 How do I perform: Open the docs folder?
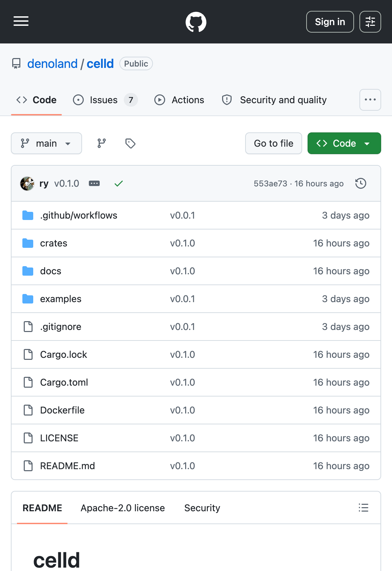pyautogui.click(x=51, y=271)
